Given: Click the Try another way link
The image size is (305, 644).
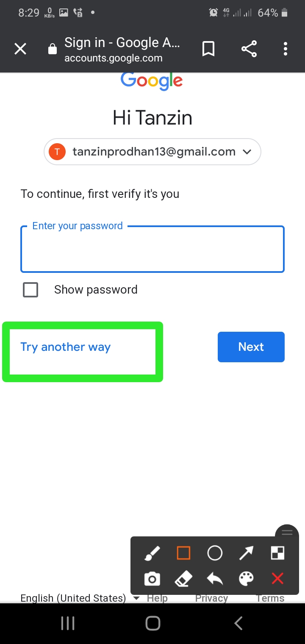Looking at the screenshot, I should pos(66,347).
